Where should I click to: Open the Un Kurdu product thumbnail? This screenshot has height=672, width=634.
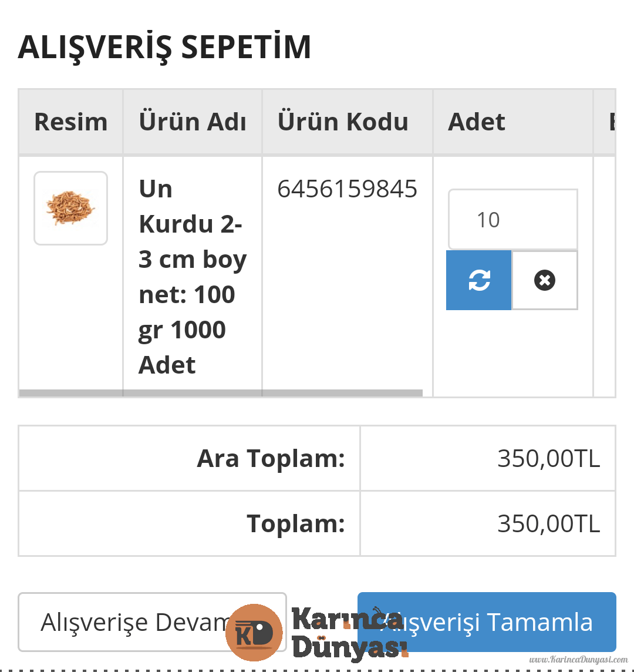coord(70,209)
